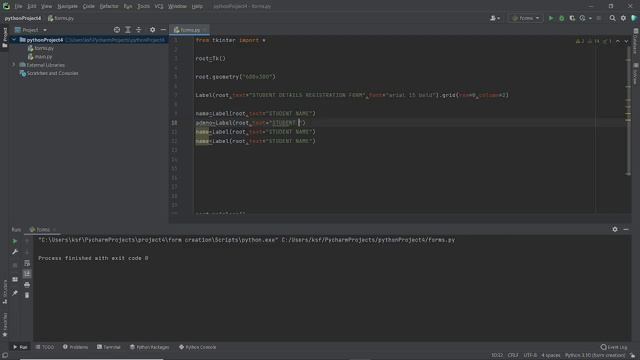The width and height of the screenshot is (640, 360).
Task: Hide the Project panel with minus icon
Action: pos(163,30)
